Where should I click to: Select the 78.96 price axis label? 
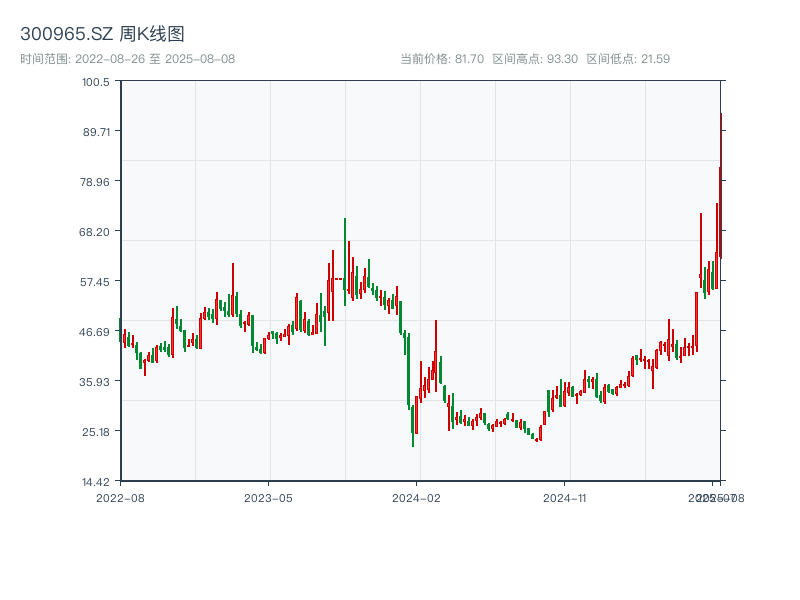[96, 181]
